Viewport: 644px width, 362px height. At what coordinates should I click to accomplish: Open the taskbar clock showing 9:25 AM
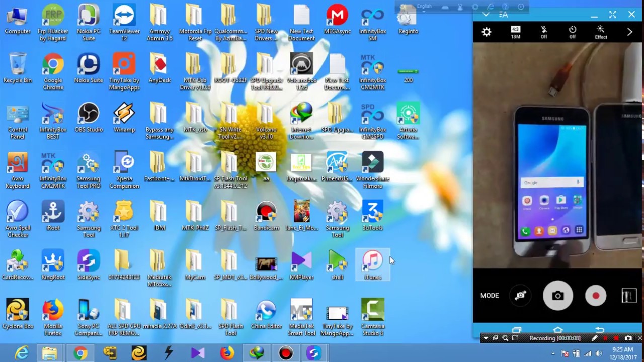click(x=623, y=353)
